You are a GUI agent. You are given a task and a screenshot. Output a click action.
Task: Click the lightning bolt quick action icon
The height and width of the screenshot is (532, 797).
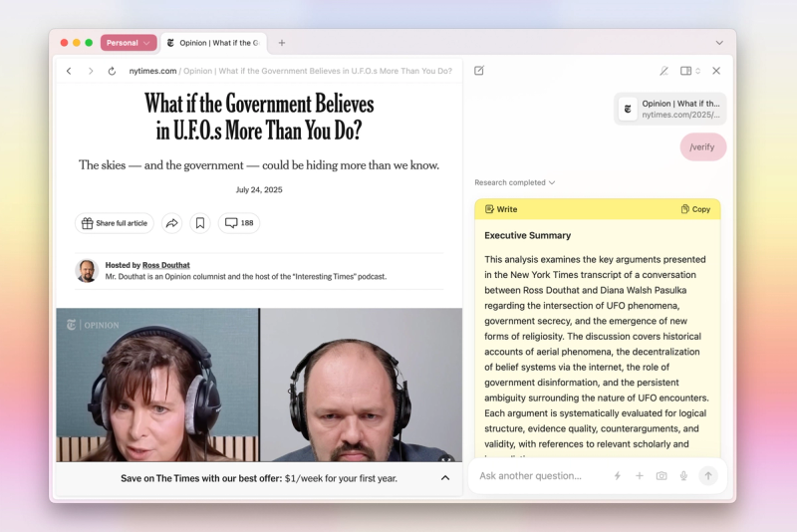coord(617,475)
